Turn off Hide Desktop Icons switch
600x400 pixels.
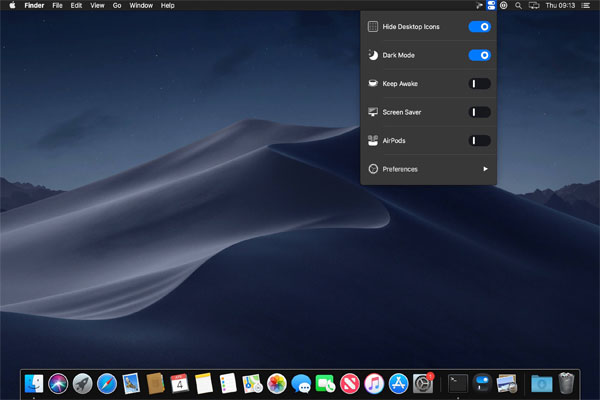tap(479, 27)
